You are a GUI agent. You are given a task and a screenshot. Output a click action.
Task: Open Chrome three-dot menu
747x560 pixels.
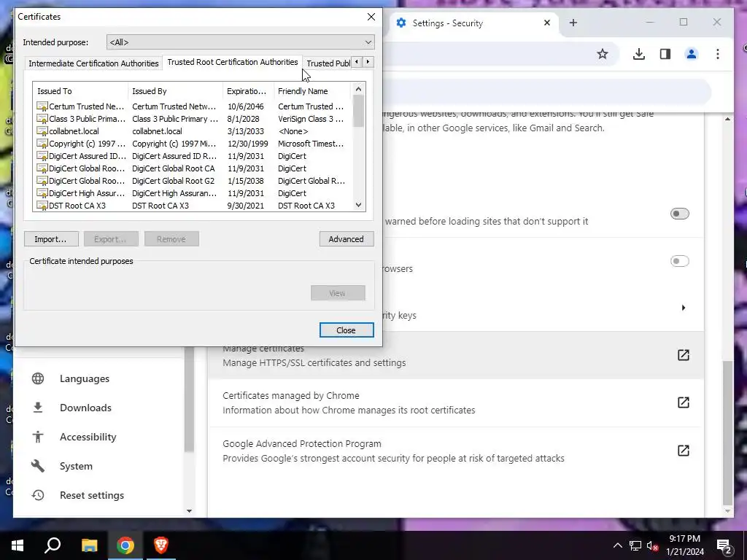(x=718, y=54)
